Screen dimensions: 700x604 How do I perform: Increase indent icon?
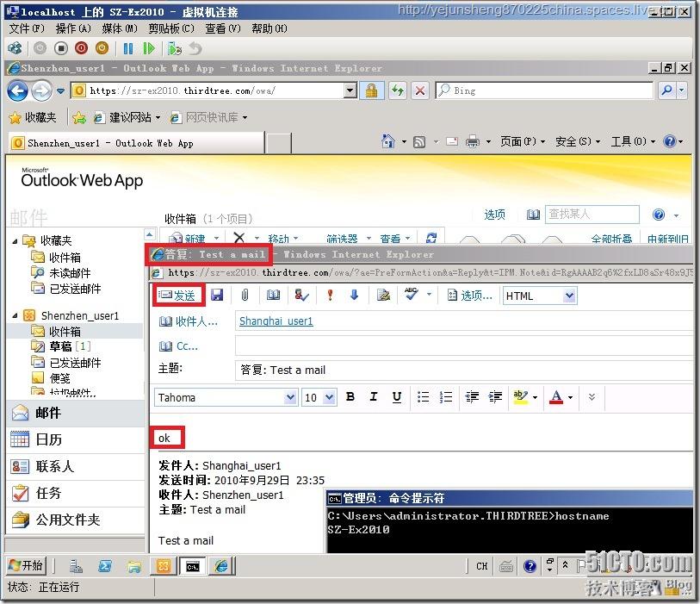pyautogui.click(x=495, y=396)
